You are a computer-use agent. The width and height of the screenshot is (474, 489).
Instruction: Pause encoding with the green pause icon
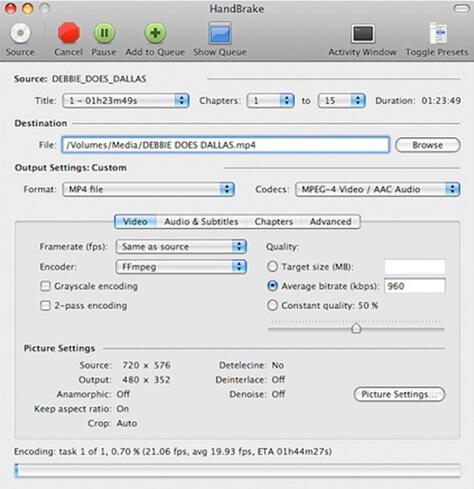click(x=104, y=33)
